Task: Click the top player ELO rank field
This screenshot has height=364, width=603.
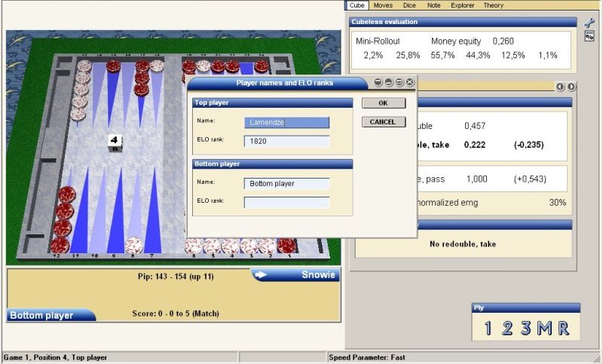Action: click(x=286, y=141)
